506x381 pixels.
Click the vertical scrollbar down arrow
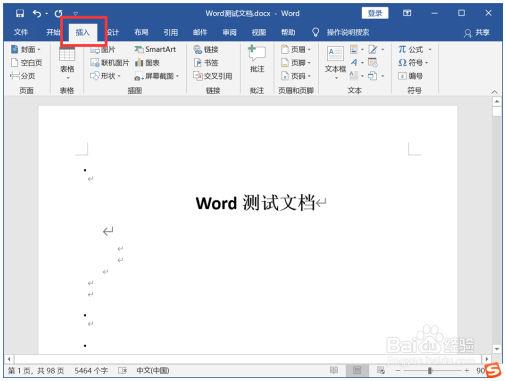tap(497, 349)
